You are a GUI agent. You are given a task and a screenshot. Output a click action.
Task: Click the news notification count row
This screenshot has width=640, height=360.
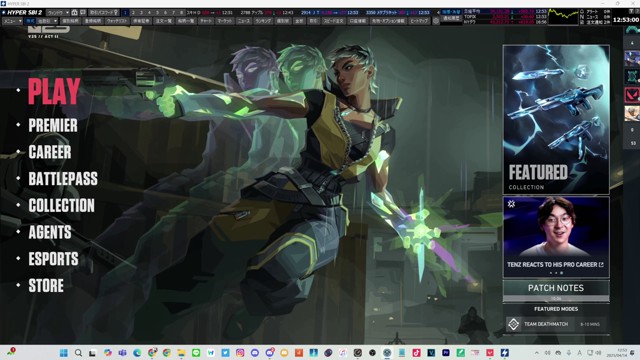pos(596,17)
